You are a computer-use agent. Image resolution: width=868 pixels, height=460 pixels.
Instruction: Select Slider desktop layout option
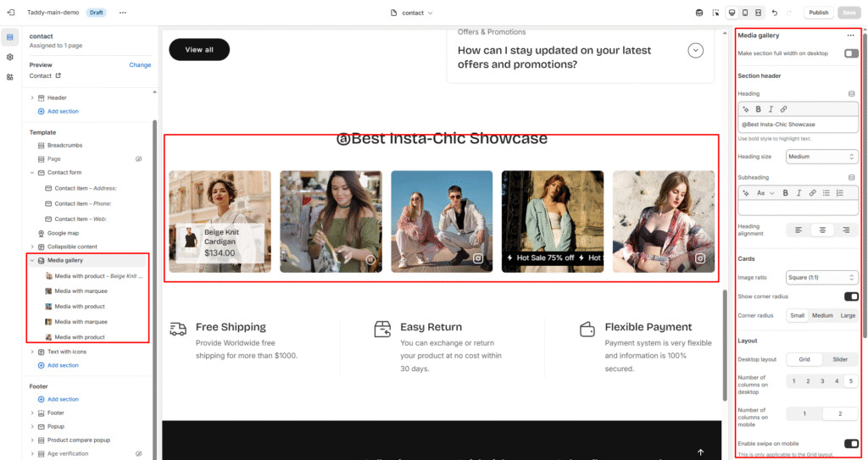[x=839, y=359]
